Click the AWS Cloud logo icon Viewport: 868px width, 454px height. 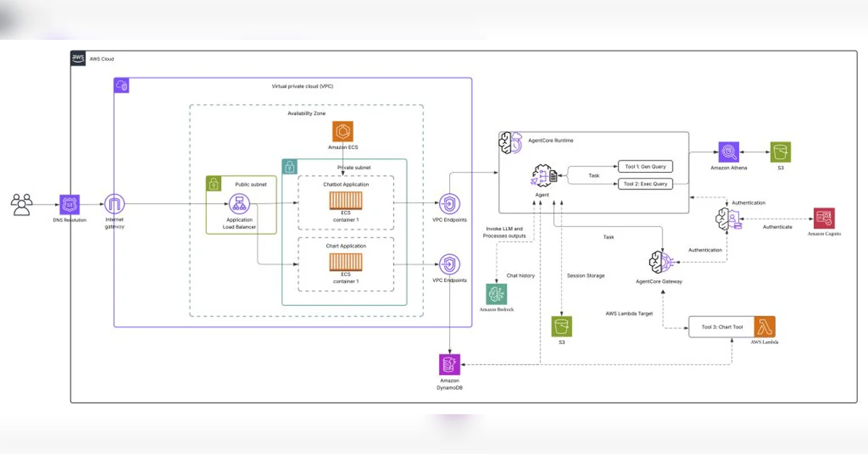[78, 59]
